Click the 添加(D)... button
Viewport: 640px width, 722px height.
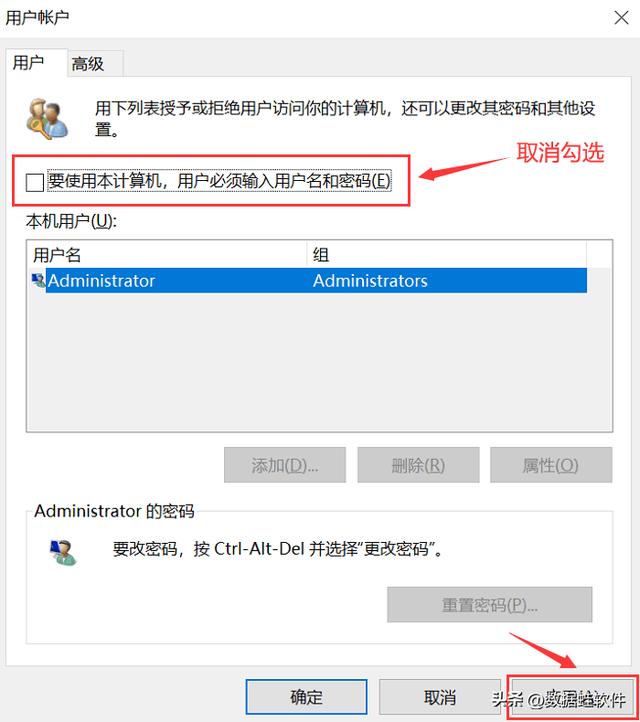(285, 465)
